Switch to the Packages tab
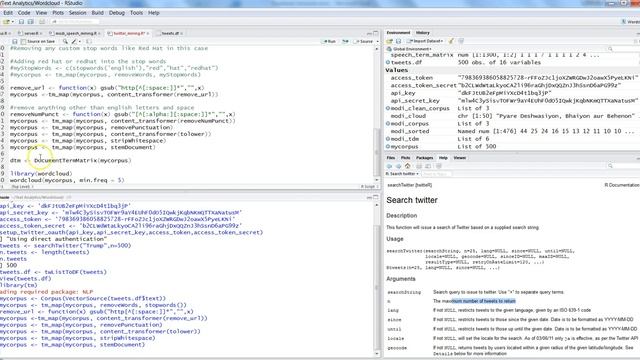 (x=424, y=158)
